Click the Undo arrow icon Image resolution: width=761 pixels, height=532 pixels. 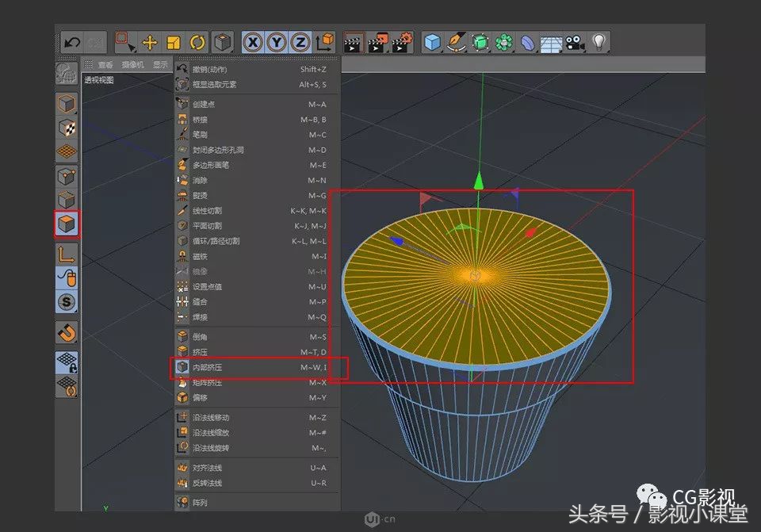(74, 41)
